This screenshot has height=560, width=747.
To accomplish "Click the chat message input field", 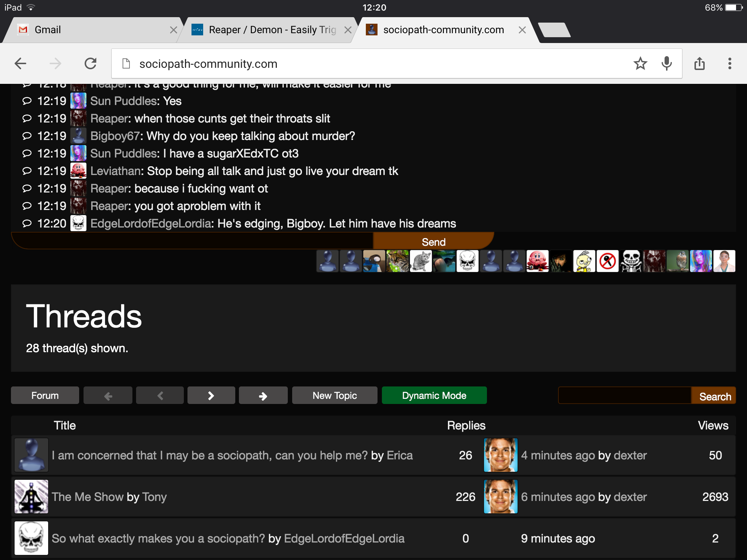I will click(192, 241).
